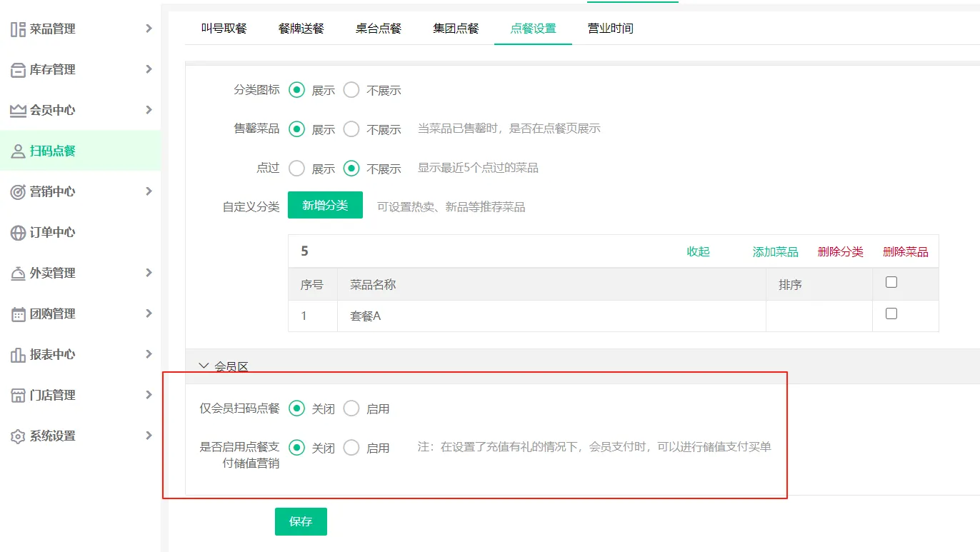Click the 库存管理 box icon

[x=18, y=70]
